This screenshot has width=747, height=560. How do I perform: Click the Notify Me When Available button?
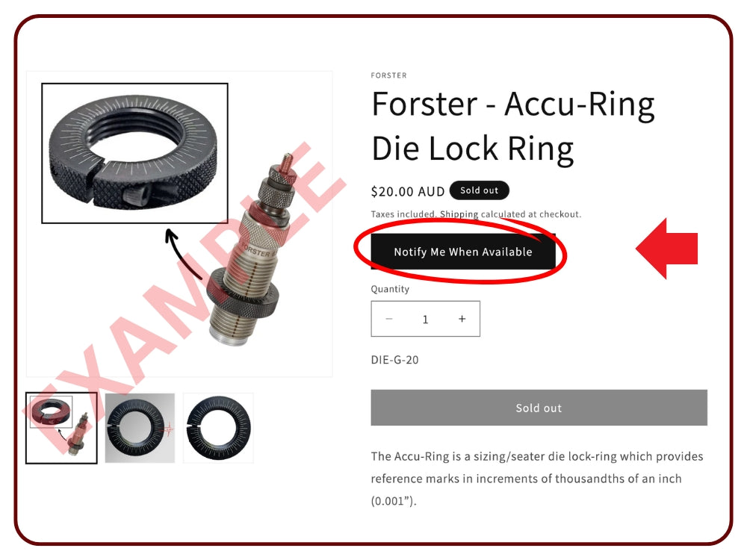click(463, 252)
